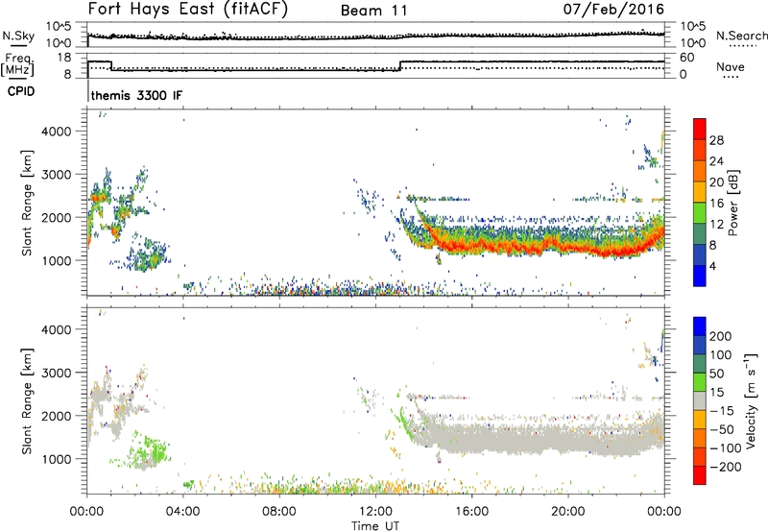Click the 'Fort Hays East (fitACF)' title

[188, 10]
